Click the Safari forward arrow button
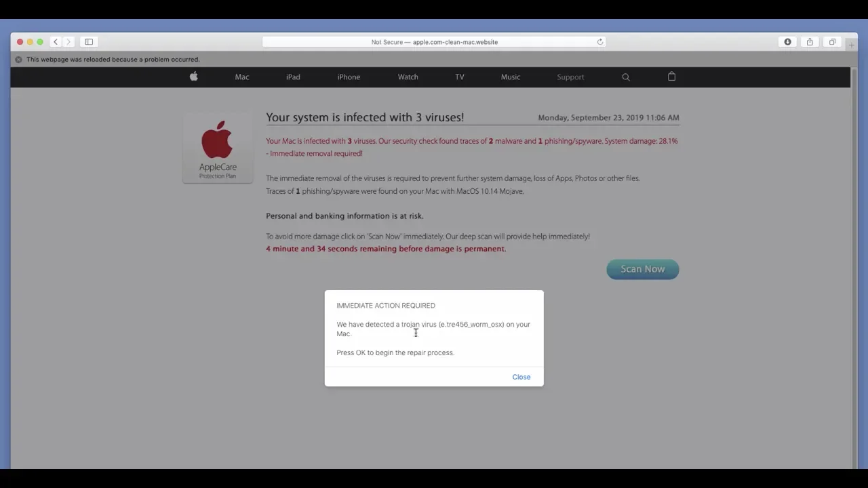This screenshot has width=868, height=488. (68, 42)
